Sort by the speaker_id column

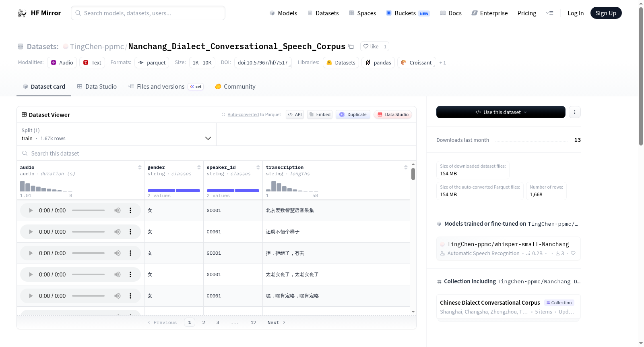[258, 167]
